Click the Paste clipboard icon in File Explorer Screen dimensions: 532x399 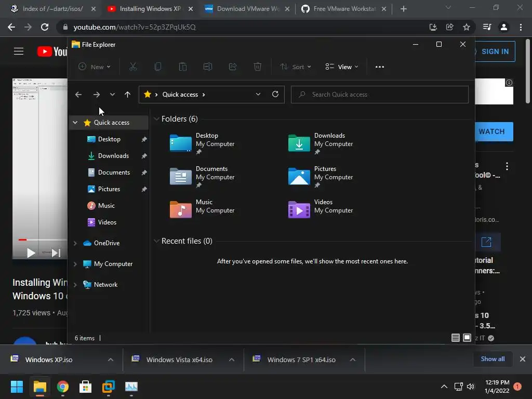point(182,67)
